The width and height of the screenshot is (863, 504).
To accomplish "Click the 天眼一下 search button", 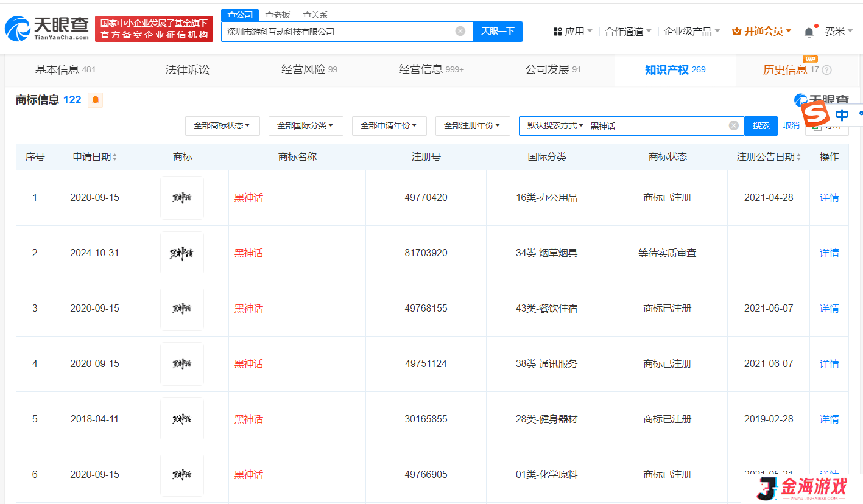I will (498, 31).
